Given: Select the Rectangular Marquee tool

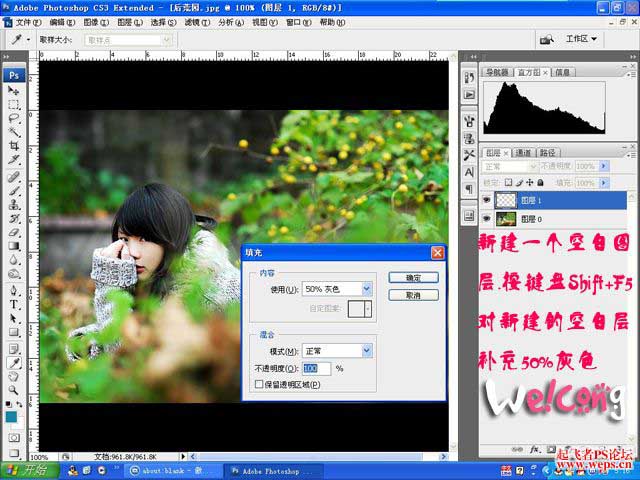Looking at the screenshot, I should click(13, 104).
